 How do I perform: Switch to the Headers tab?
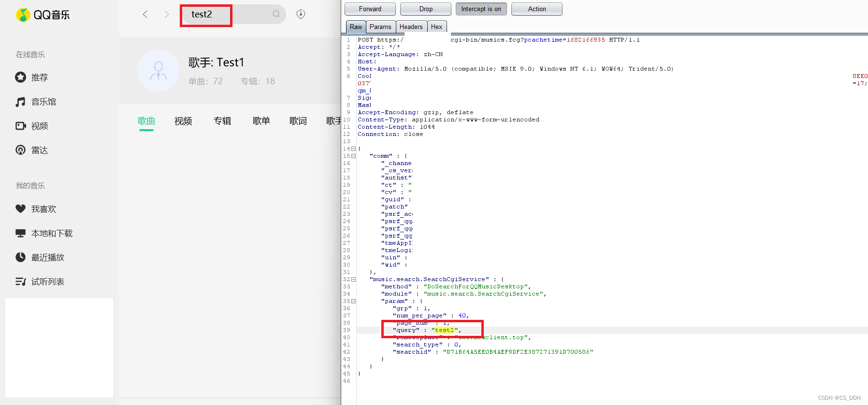click(x=411, y=27)
